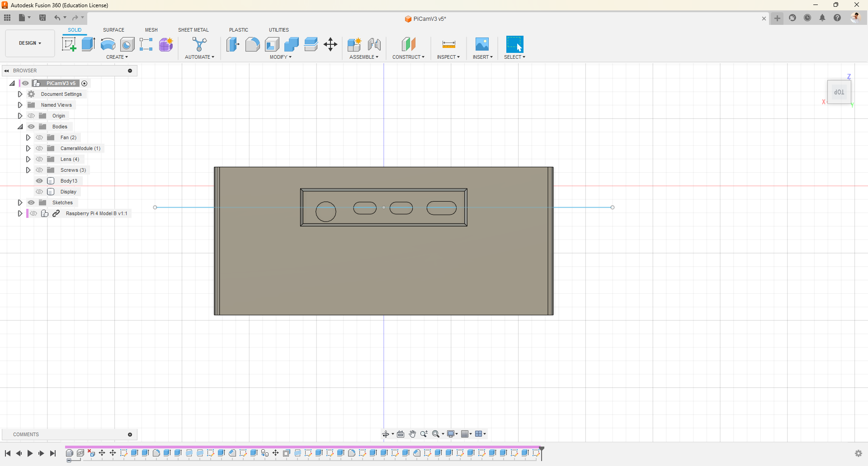Activate the Fillet tool

pos(252,44)
